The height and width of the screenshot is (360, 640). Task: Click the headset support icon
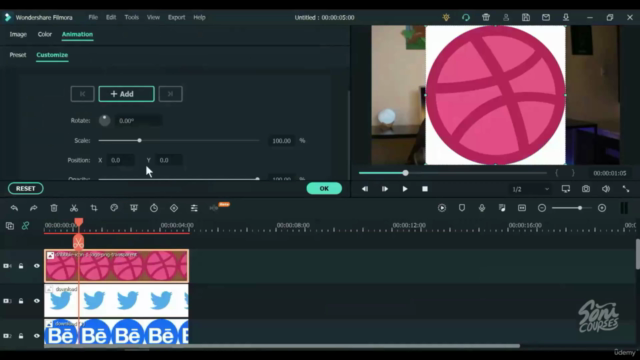pyautogui.click(x=466, y=18)
